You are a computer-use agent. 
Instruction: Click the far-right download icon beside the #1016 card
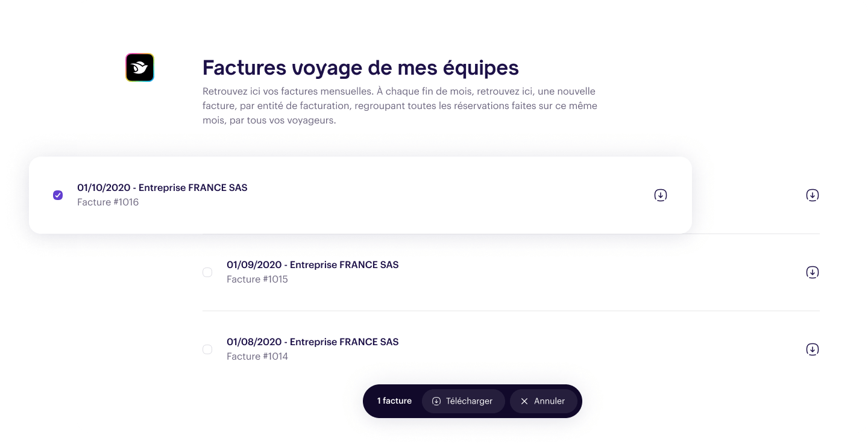813,195
